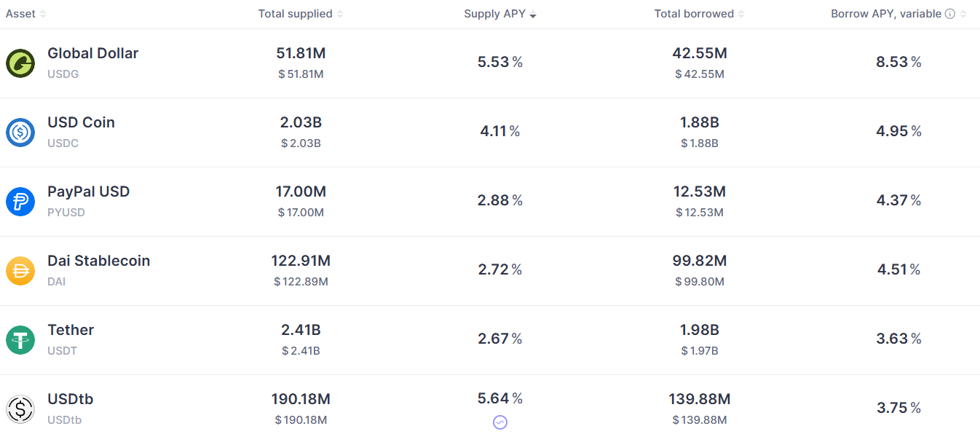The height and width of the screenshot is (442, 980).
Task: Click the PayPal USD token icon
Action: click(x=20, y=202)
